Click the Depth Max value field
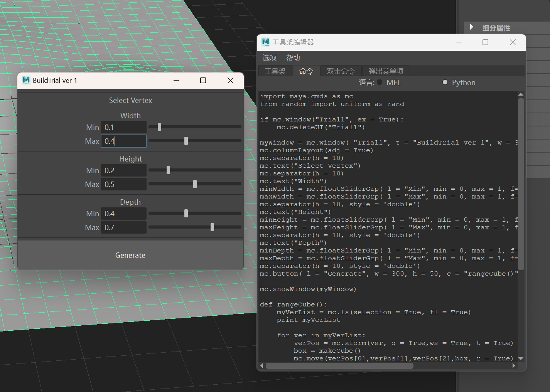The image size is (550, 392). [124, 227]
